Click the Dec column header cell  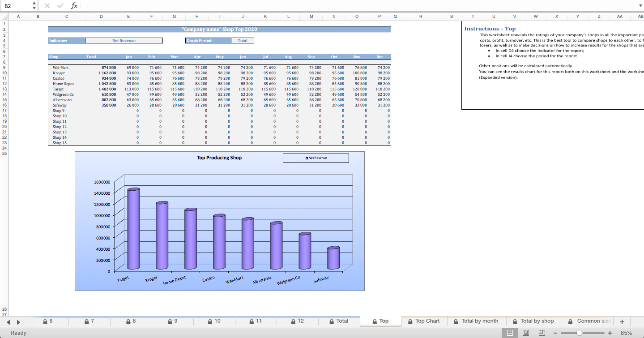coord(380,57)
